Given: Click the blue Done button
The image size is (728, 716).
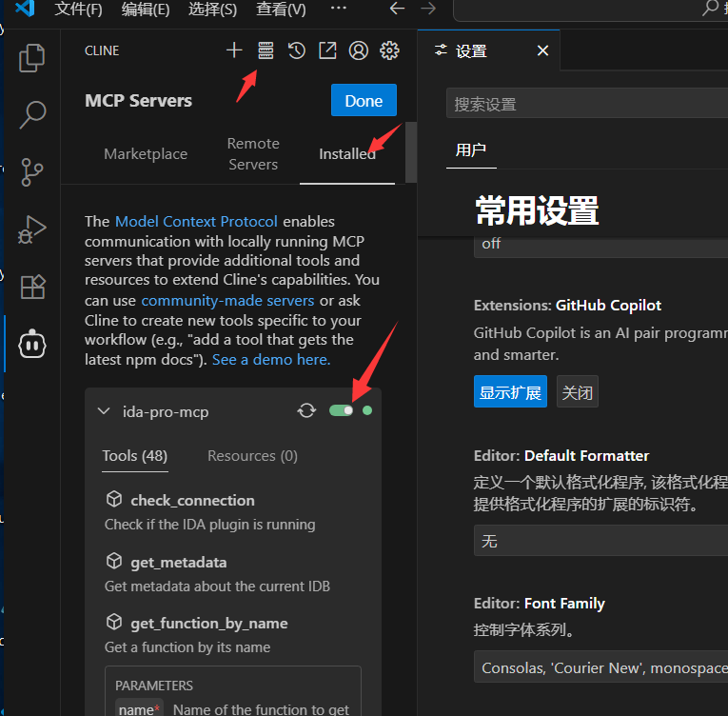Looking at the screenshot, I should [x=364, y=101].
